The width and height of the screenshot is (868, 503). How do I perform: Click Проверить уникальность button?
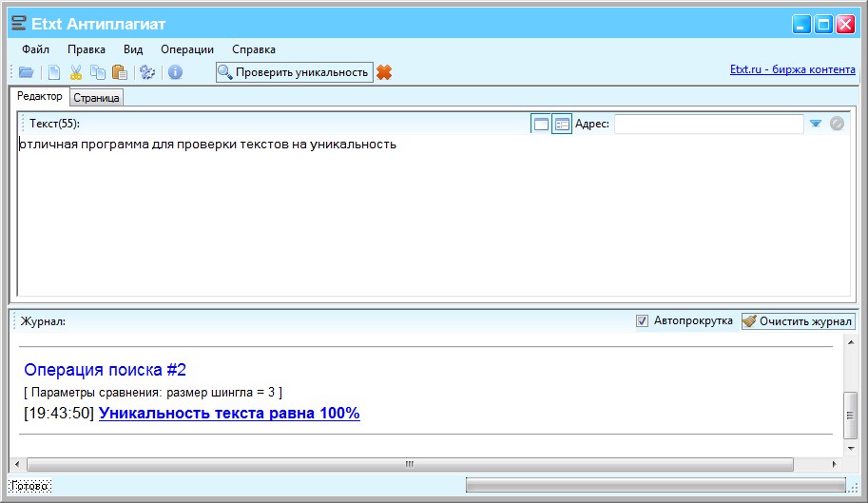tap(295, 72)
